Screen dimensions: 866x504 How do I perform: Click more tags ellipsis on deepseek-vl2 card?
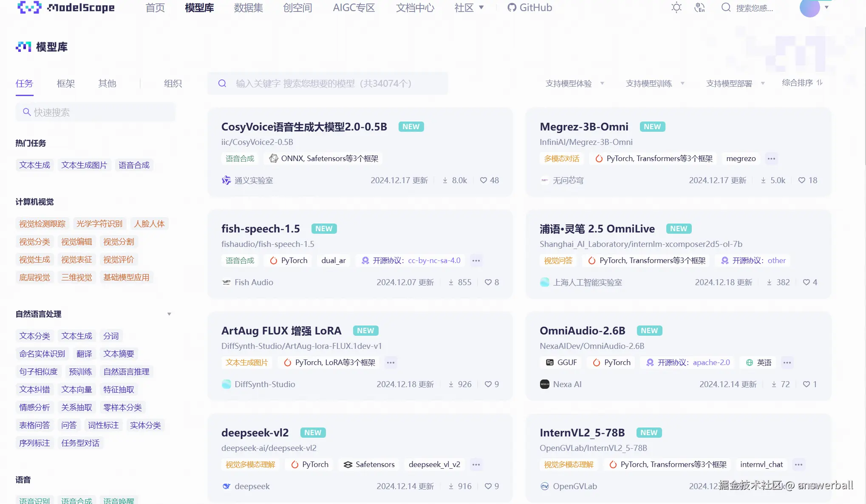476,464
